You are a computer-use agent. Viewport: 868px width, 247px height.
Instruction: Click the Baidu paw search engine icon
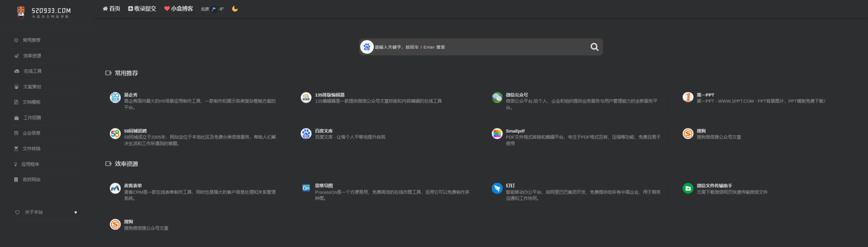tap(367, 47)
